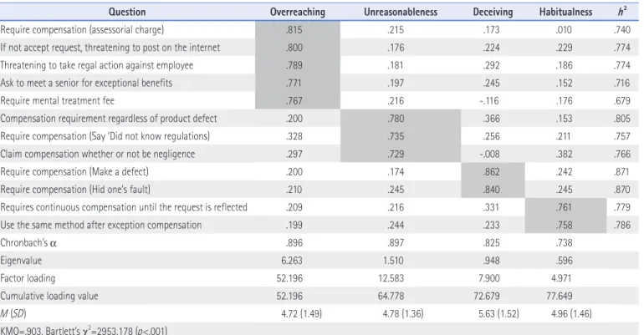Viewport: 644px width, 335px height.
Task: Select 'Require compensation (Make a defect)' row
Action: click(x=319, y=171)
